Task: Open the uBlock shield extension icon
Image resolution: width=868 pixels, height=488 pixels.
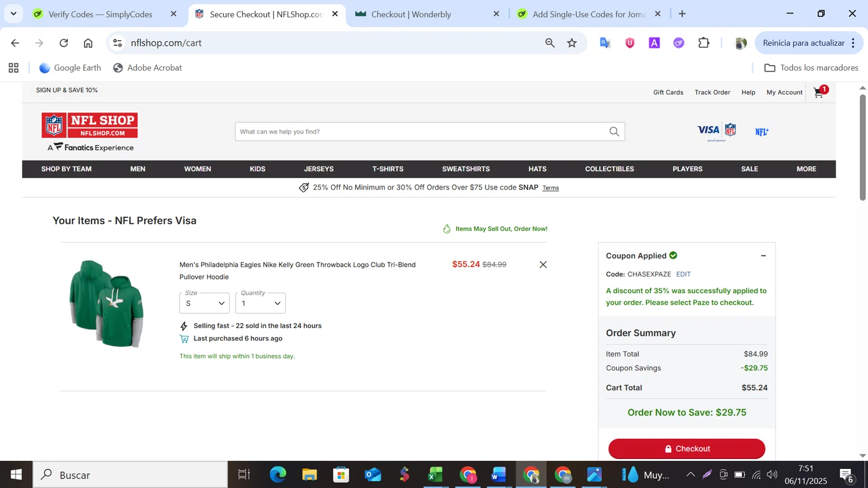Action: pos(630,43)
